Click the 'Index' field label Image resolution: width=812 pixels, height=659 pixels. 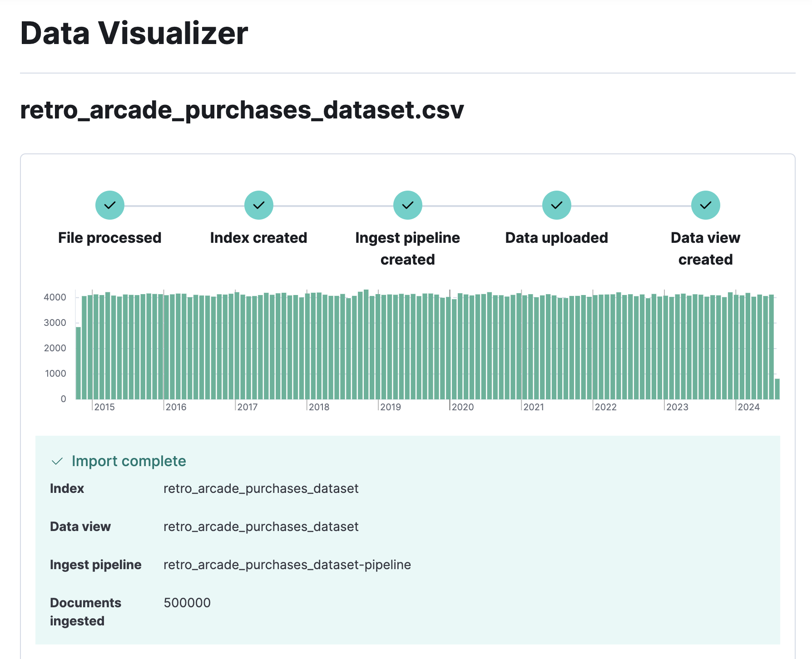(67, 488)
